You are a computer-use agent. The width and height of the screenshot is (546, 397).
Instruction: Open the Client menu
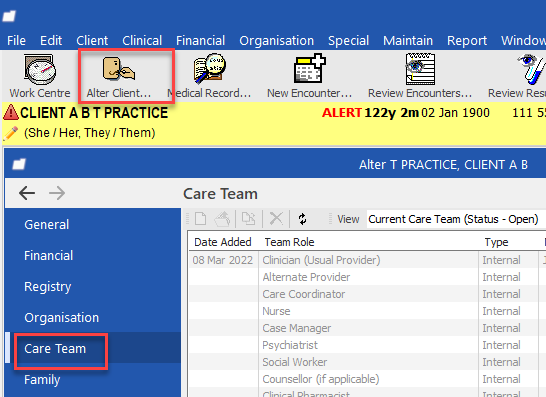point(92,41)
